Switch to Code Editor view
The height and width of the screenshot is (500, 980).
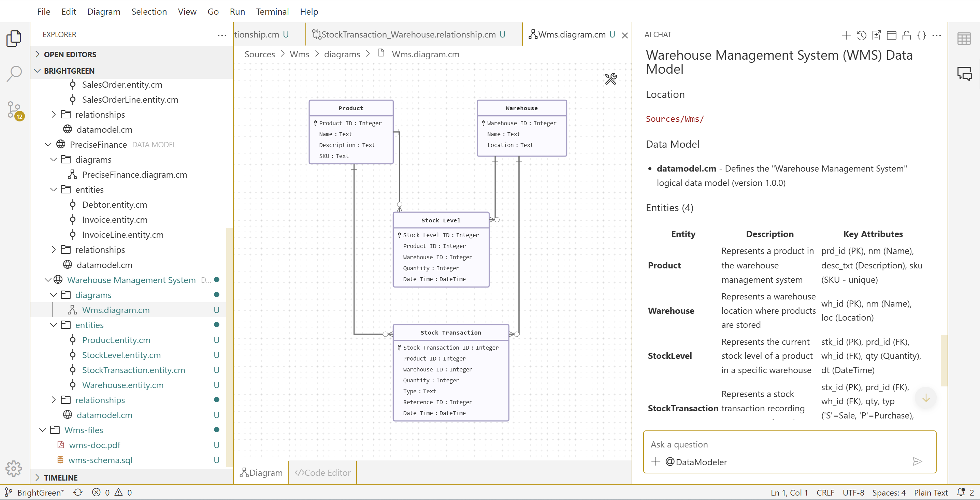tap(322, 472)
